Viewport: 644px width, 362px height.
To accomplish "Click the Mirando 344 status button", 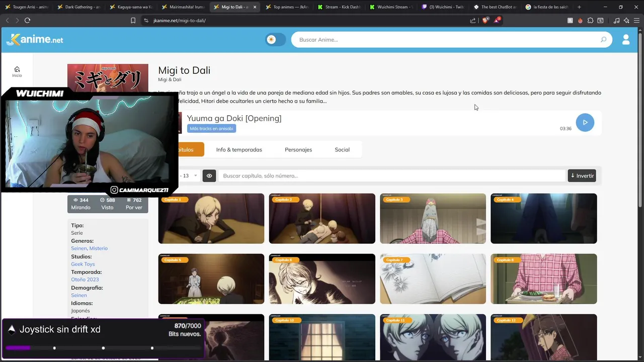I will tap(80, 204).
